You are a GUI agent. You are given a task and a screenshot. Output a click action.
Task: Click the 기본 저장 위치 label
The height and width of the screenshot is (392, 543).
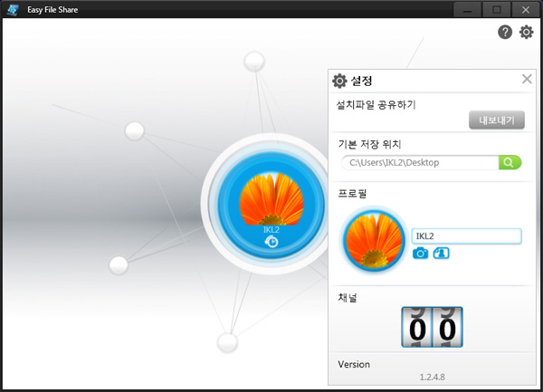[x=369, y=144]
